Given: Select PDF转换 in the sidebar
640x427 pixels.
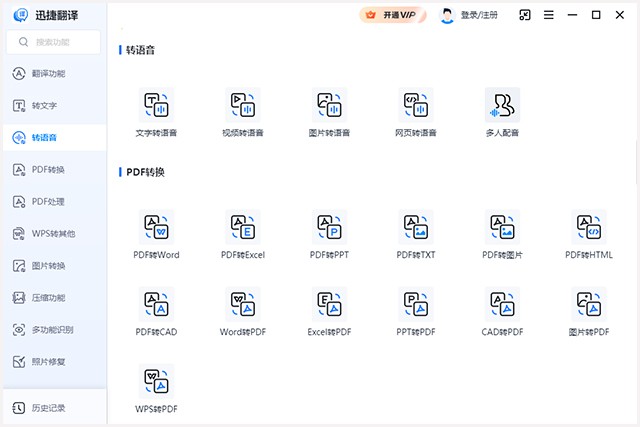Looking at the screenshot, I should tap(55, 169).
